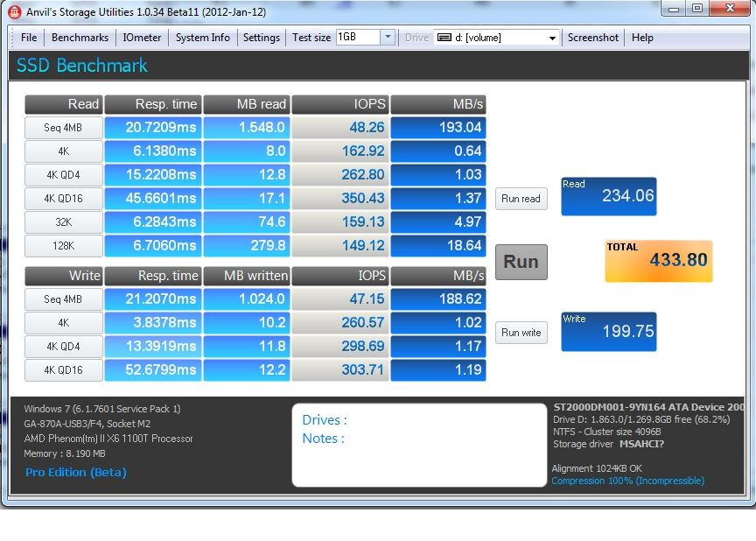756x541 pixels.
Task: Click the Read 4K test button
Action: point(64,151)
